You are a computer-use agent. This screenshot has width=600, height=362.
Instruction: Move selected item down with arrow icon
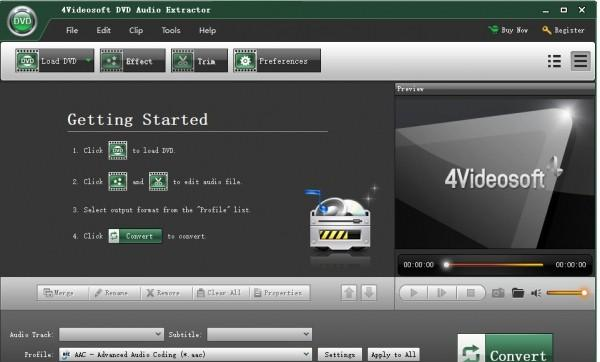[369, 293]
